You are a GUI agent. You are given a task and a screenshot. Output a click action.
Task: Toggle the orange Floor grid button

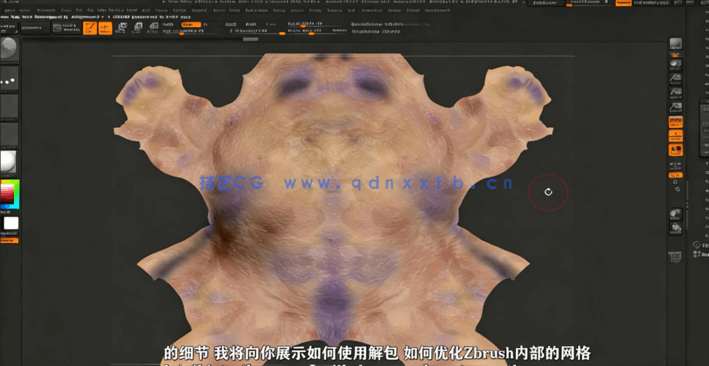coord(676,136)
